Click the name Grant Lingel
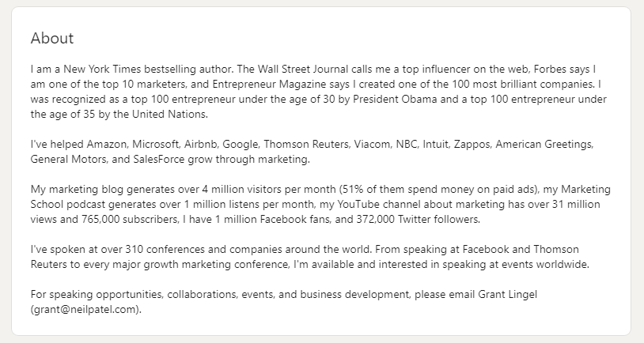 coord(507,294)
